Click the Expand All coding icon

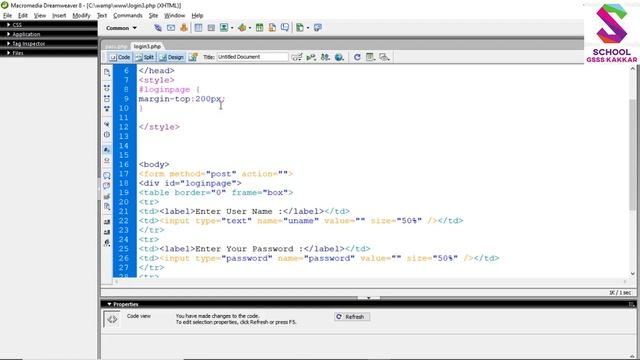point(107,109)
